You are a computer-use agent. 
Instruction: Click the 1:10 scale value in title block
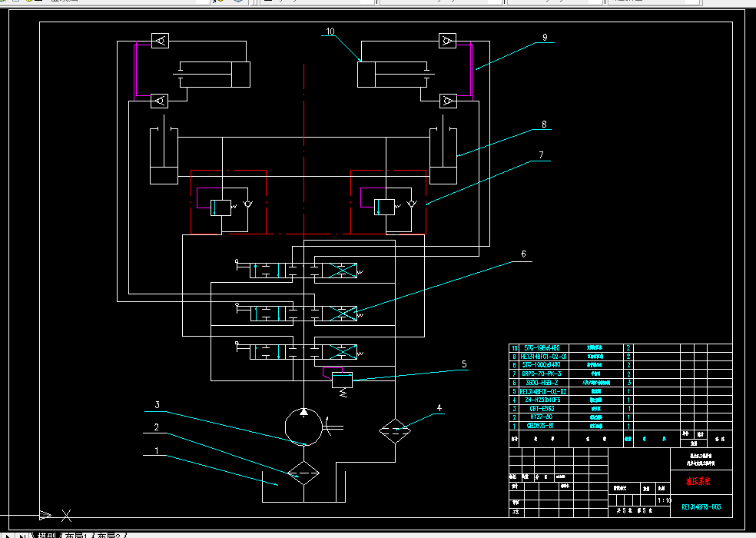click(x=665, y=500)
